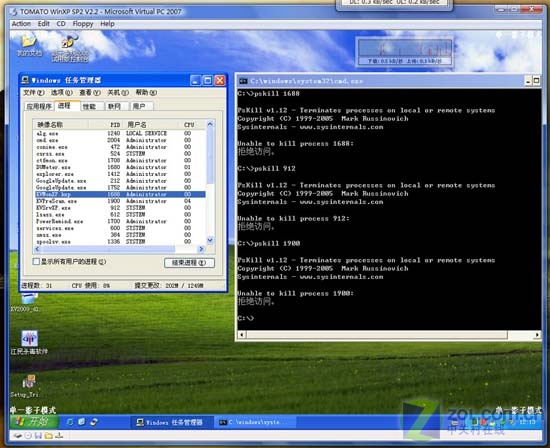The width and height of the screenshot is (550, 448).
Task: Open Task Manager 关机 (Shut Down) menu
Action: pyautogui.click(x=118, y=93)
